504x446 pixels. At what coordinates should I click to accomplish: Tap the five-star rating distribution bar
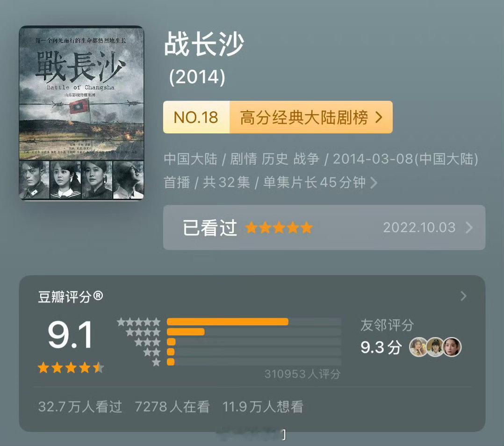click(254, 322)
